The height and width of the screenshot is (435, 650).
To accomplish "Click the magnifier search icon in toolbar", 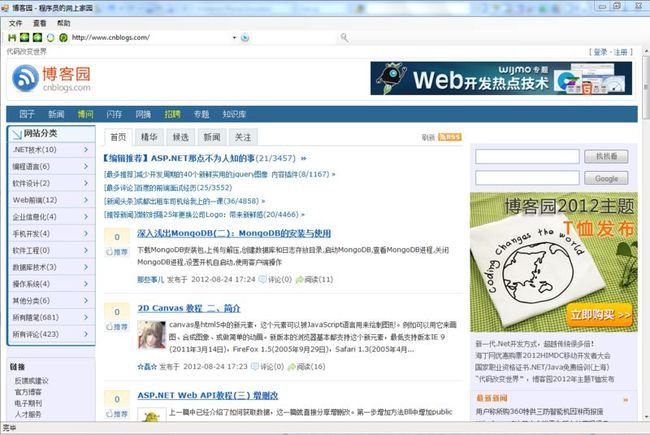I will 344,38.
